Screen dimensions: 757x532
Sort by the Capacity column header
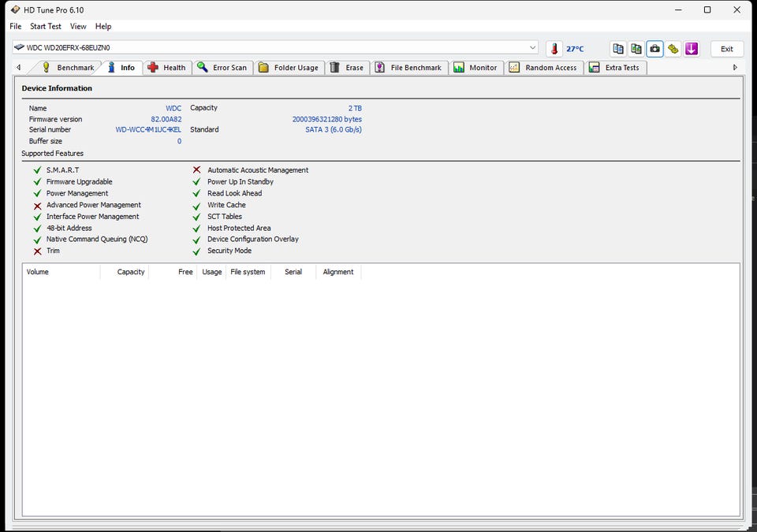(125, 272)
